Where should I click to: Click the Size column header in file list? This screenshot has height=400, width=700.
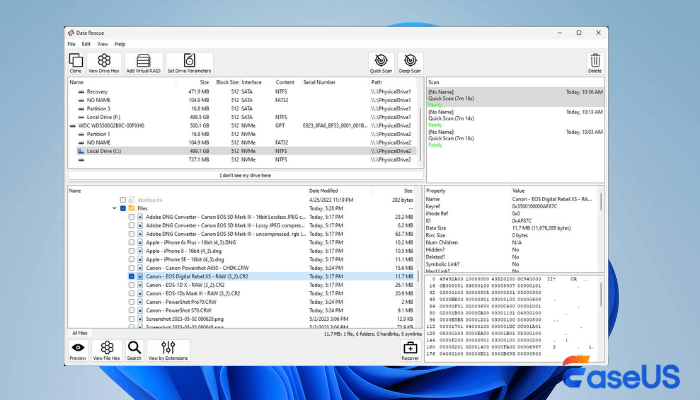(408, 190)
